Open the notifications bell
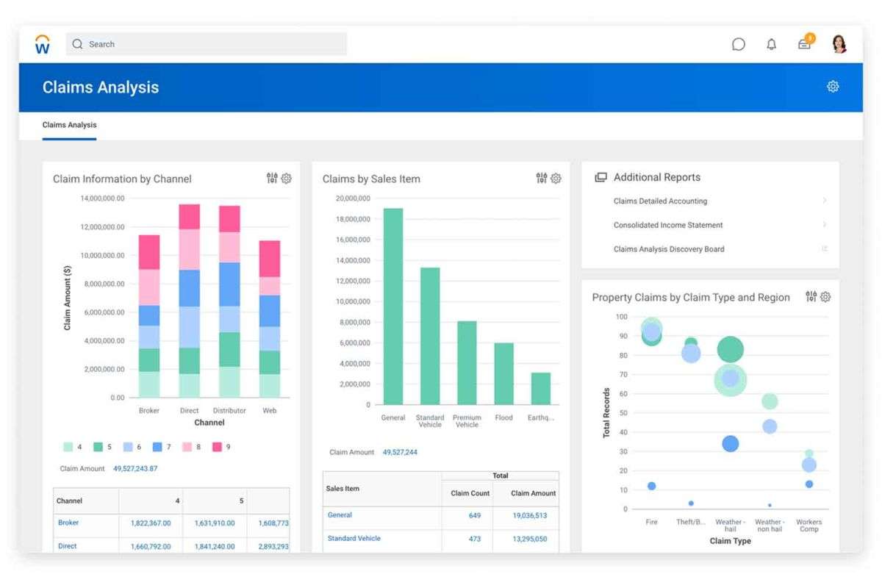 (x=771, y=44)
